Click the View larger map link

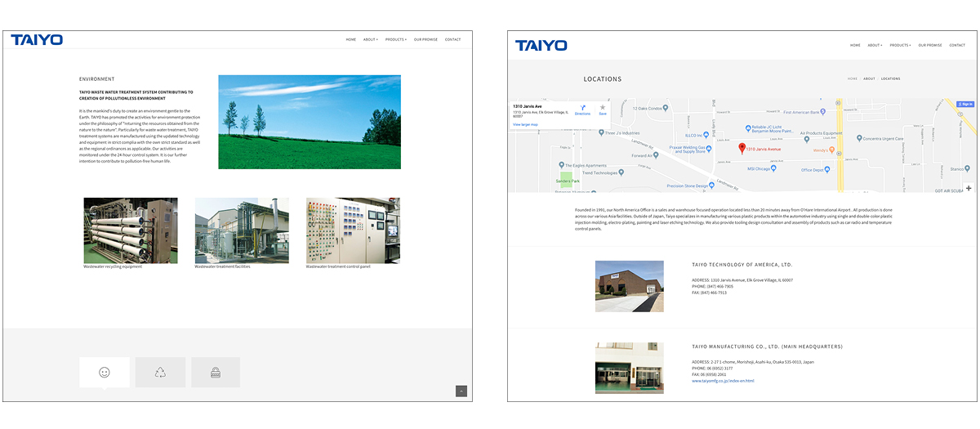[x=525, y=124]
